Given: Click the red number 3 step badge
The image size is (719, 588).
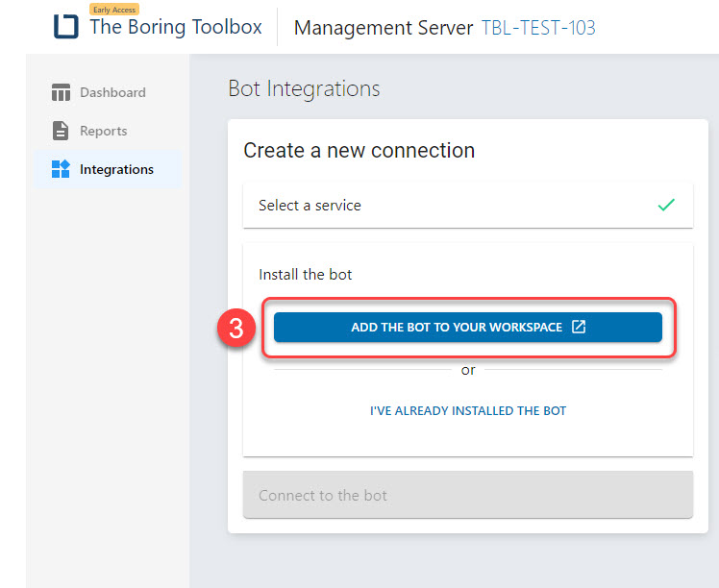Looking at the screenshot, I should pyautogui.click(x=236, y=329).
